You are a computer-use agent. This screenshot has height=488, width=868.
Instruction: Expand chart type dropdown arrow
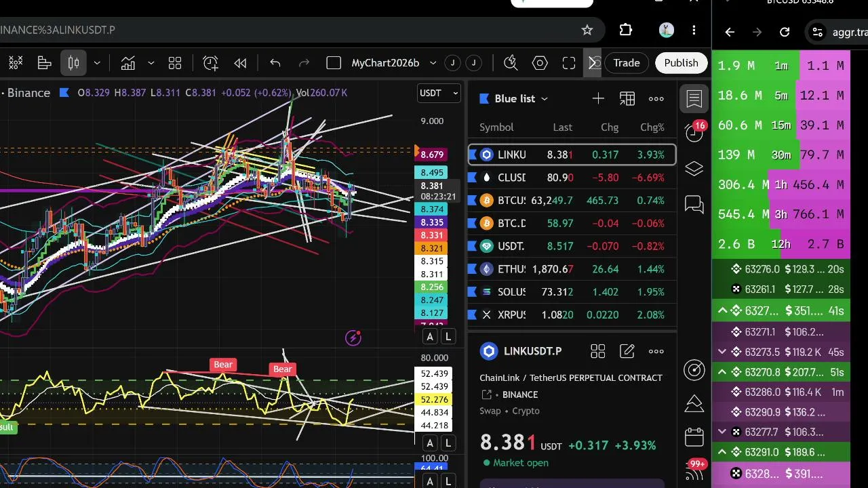(97, 63)
